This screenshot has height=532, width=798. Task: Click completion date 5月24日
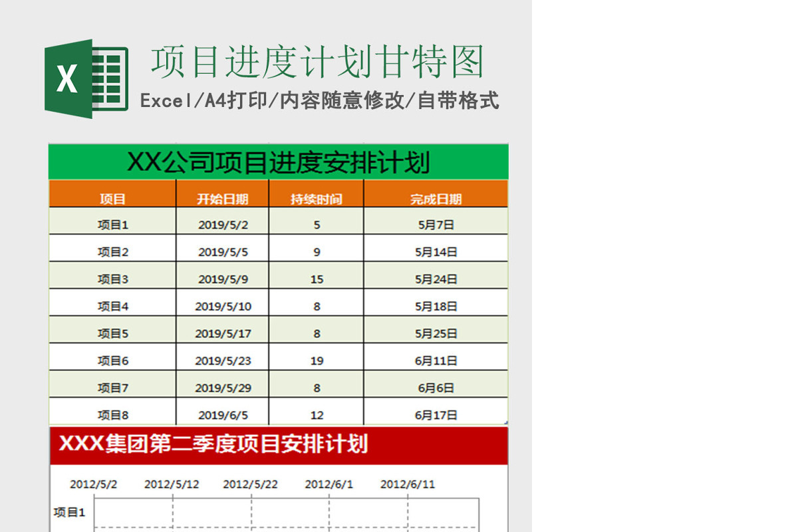pos(436,279)
